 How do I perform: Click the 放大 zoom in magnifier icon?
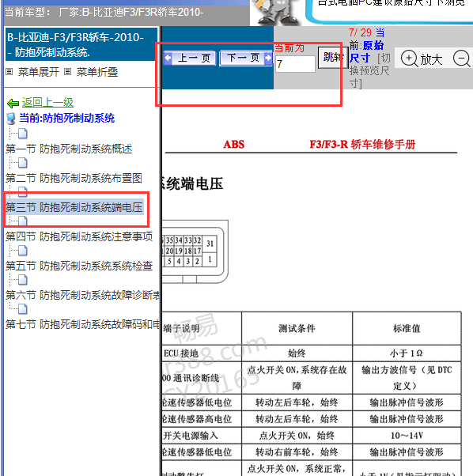pos(409,59)
